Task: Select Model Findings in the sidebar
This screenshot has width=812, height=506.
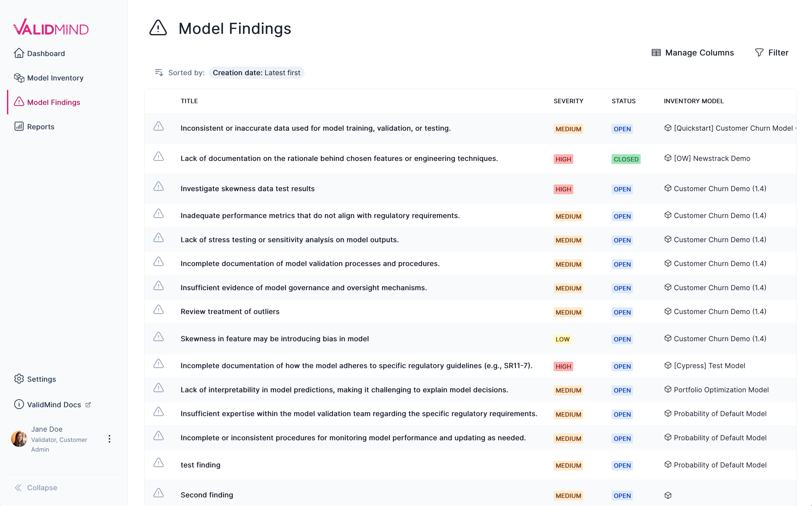Action: pyautogui.click(x=54, y=102)
